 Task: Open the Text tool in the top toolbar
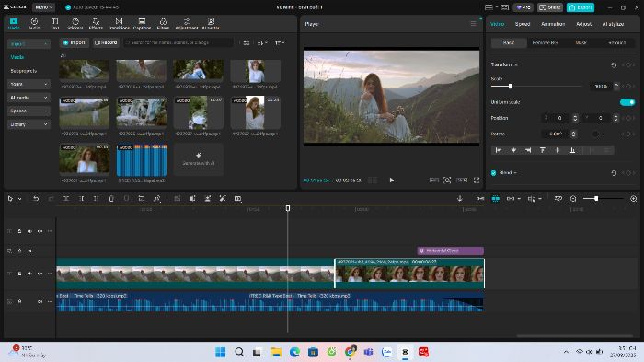coord(54,24)
